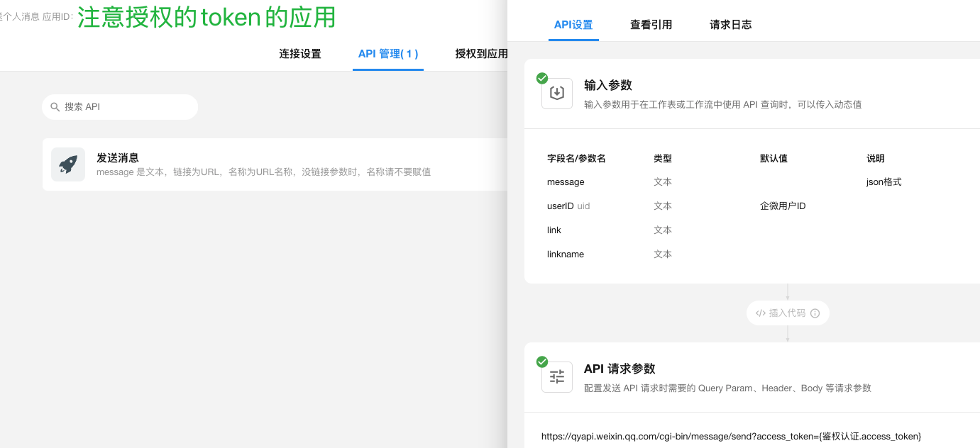Open the 查看引用 tab
This screenshot has width=980, height=448.
coord(651,25)
